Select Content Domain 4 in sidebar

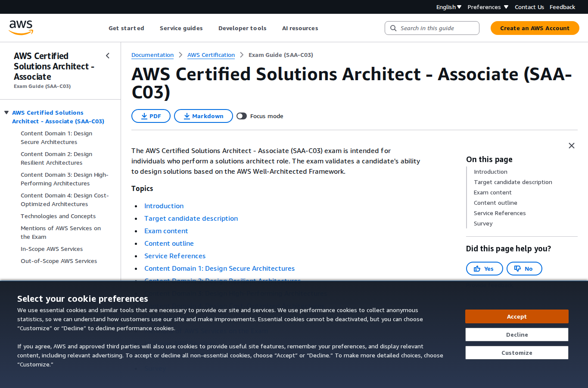pos(65,200)
